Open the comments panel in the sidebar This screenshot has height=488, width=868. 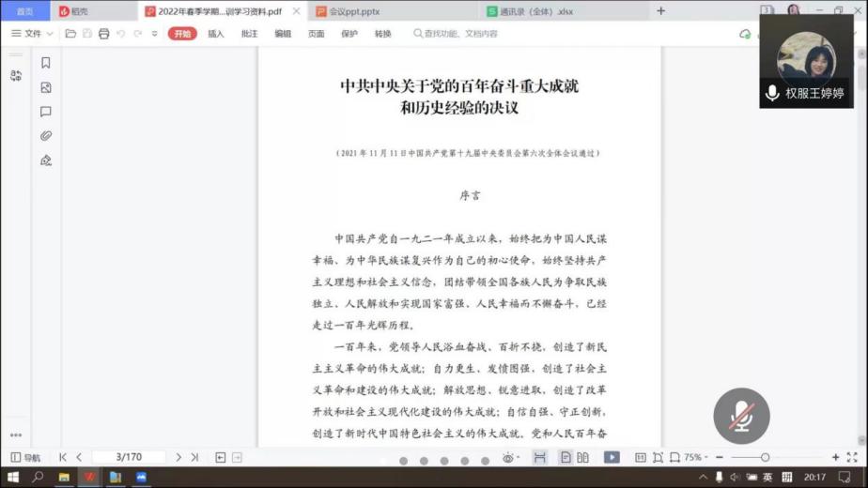[45, 112]
